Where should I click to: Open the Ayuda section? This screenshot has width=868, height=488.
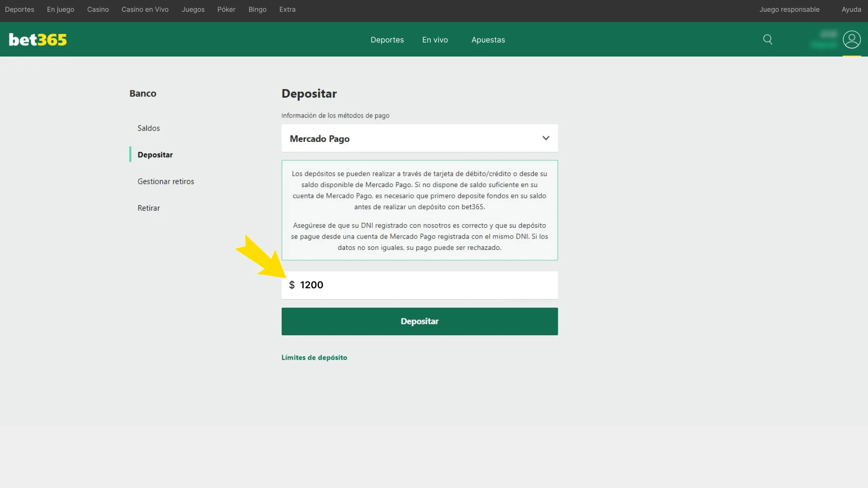852,9
